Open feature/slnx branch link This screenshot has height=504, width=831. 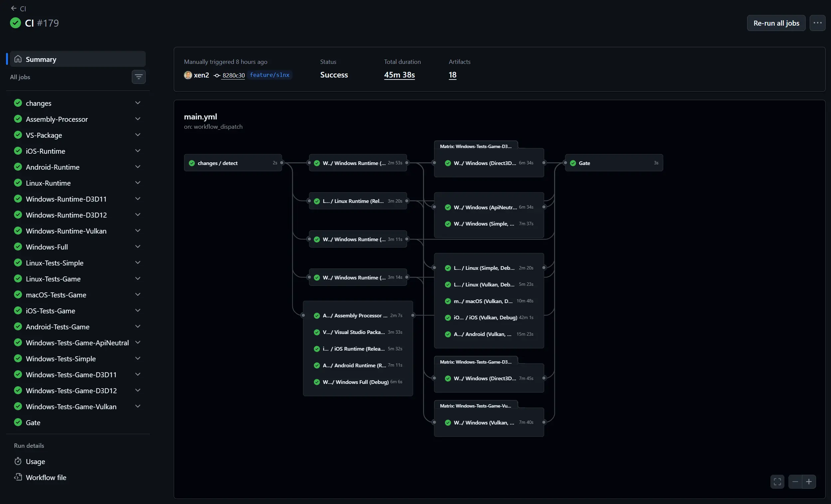coord(270,75)
